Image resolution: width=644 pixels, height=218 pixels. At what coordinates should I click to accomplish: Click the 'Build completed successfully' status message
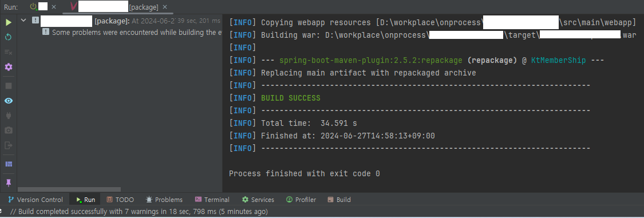139,212
